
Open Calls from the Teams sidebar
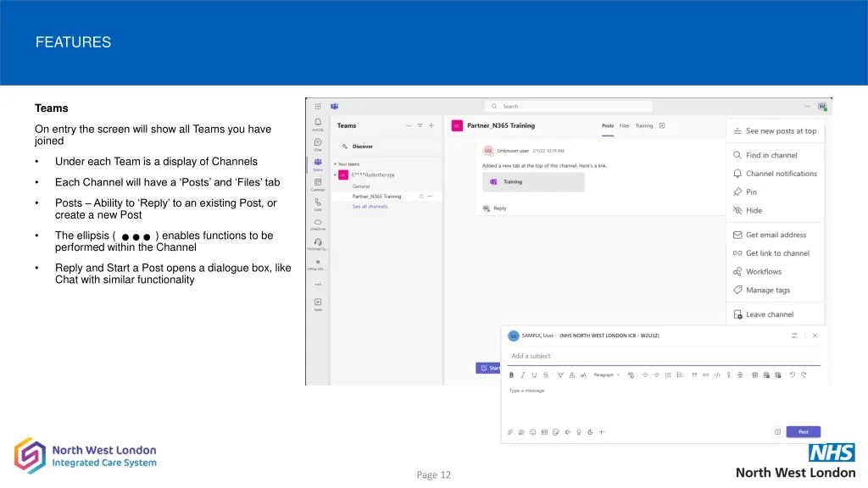(x=318, y=204)
